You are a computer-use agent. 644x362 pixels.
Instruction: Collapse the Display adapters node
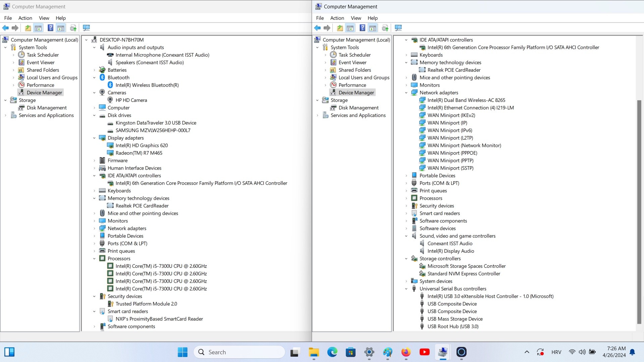pos(94,138)
